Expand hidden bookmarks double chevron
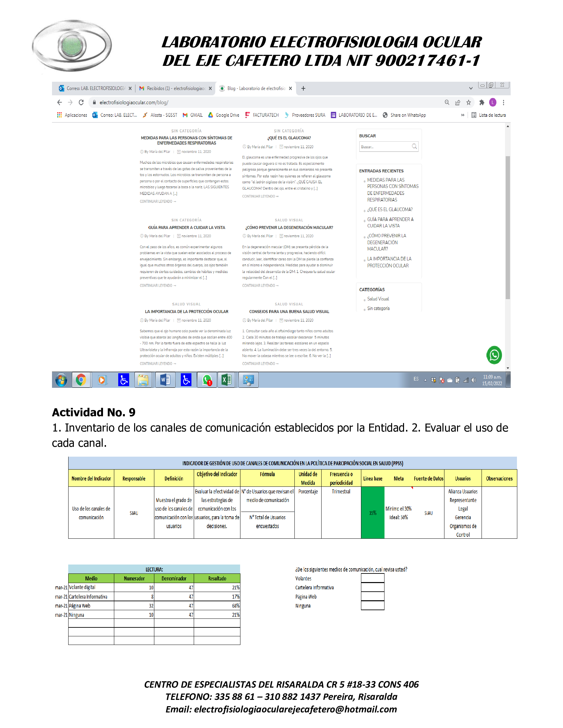Viewport: 563px width, 728px height. (463, 115)
